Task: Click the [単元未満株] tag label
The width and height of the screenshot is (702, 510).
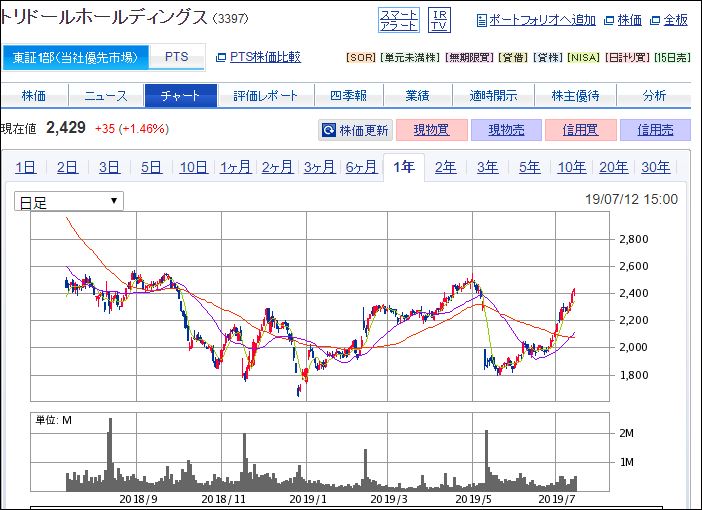Action: [410, 58]
